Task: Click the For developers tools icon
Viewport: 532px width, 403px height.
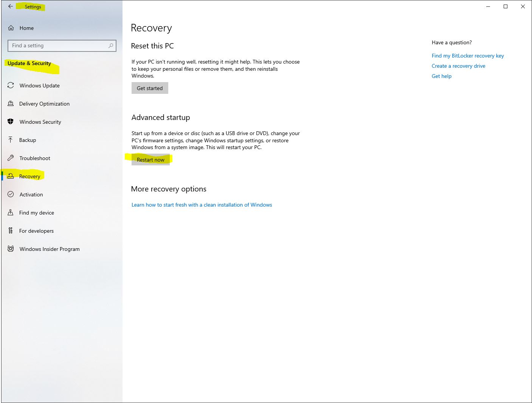Action: 11,231
